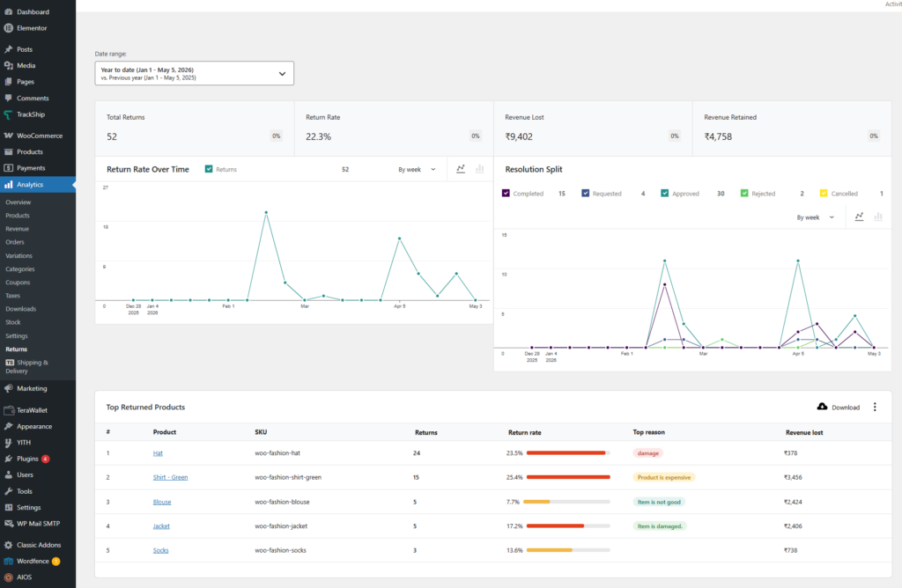Click the Elementor icon in sidebar
Image resolution: width=902 pixels, height=588 pixels.
click(x=9, y=28)
